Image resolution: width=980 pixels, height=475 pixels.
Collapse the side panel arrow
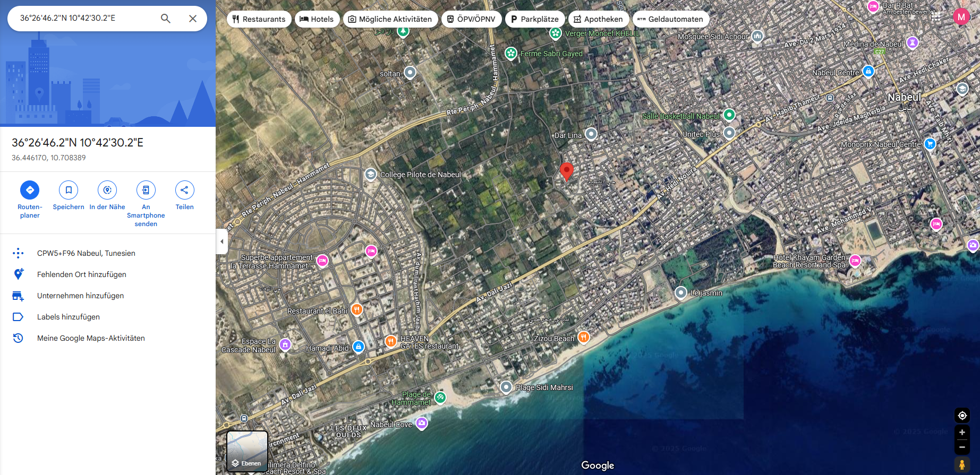click(222, 241)
